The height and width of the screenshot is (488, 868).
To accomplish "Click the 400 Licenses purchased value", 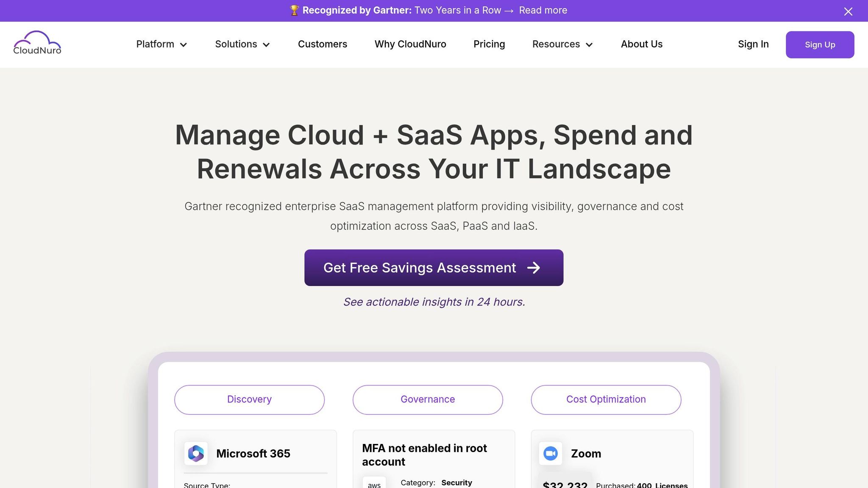I will click(x=662, y=485).
